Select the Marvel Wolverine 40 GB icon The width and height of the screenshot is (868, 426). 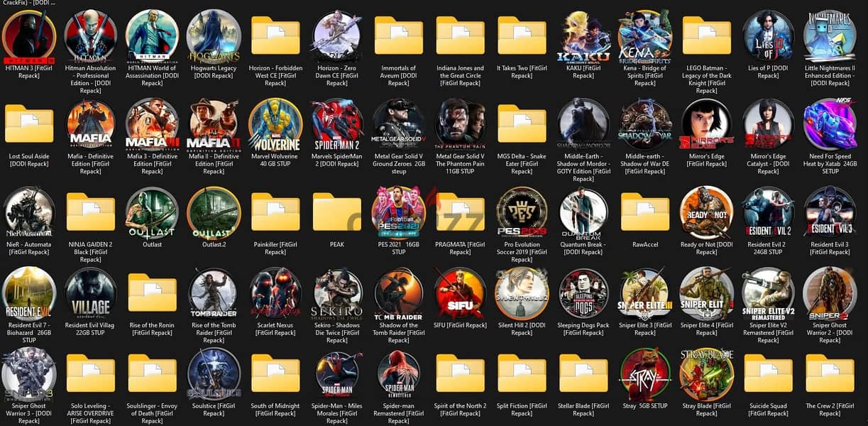tap(275, 125)
